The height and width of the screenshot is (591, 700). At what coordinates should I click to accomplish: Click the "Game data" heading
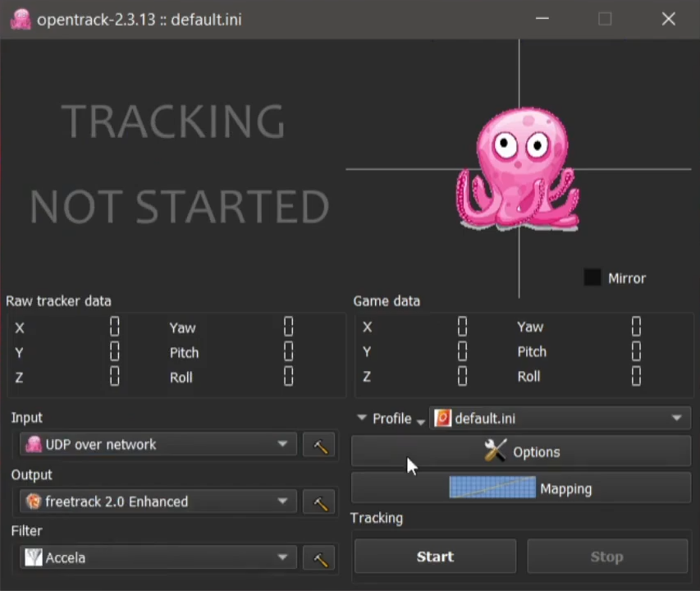387,301
